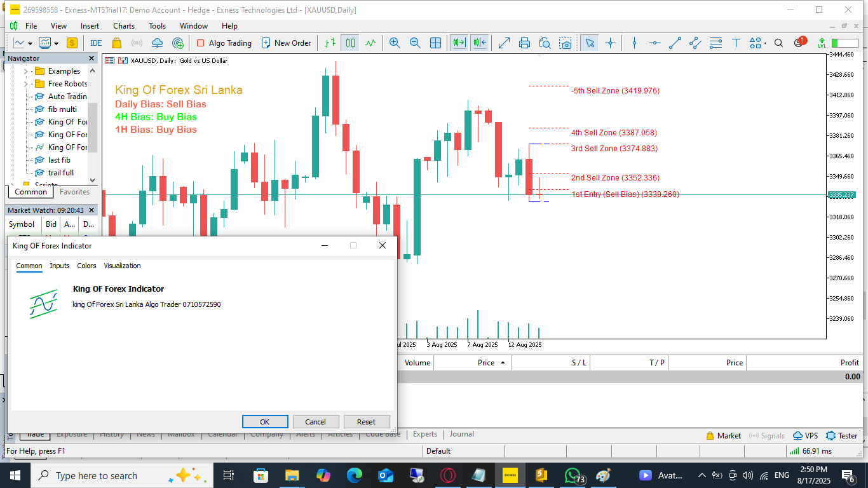Click the print icon in toolbar
This screenshot has width=868, height=488.
click(524, 43)
